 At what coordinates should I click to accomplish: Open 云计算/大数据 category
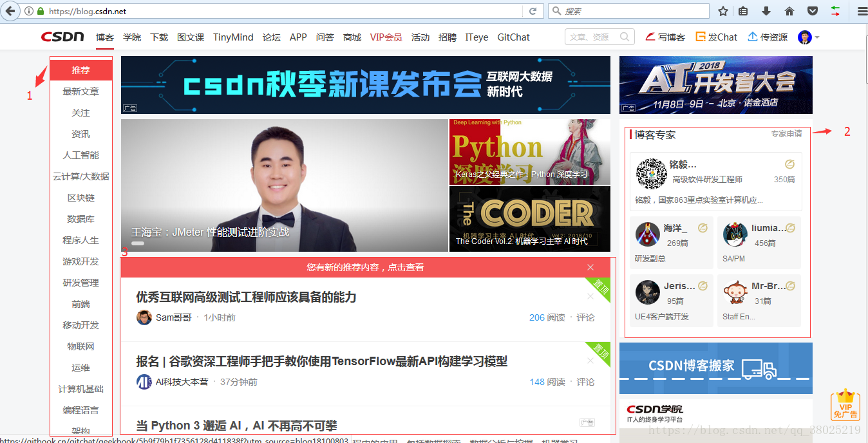(81, 176)
